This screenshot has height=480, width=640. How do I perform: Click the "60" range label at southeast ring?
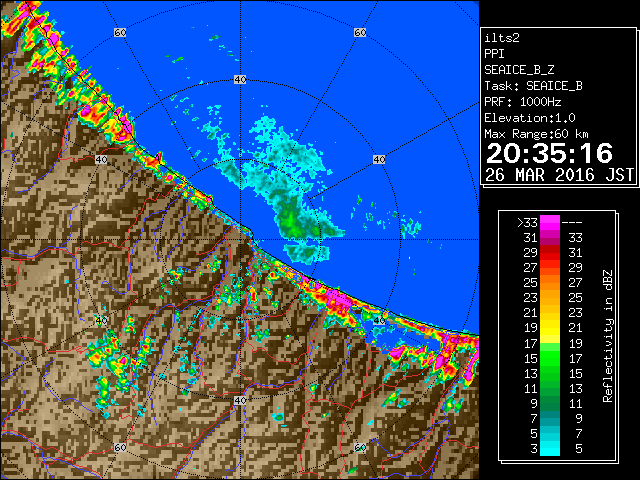(x=360, y=448)
